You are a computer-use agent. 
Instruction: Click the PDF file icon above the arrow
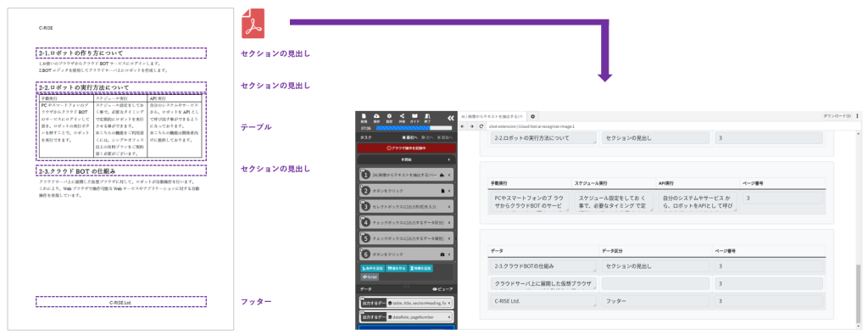tap(253, 23)
